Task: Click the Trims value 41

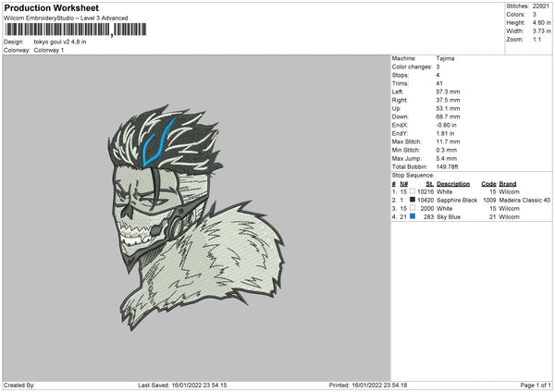Action: pos(439,83)
